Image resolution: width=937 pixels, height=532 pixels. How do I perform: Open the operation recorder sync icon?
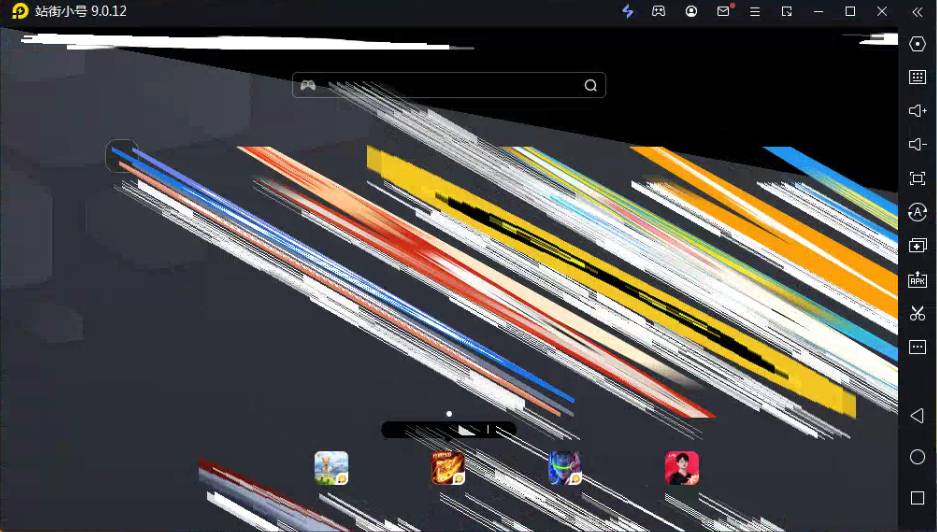pyautogui.click(x=917, y=212)
